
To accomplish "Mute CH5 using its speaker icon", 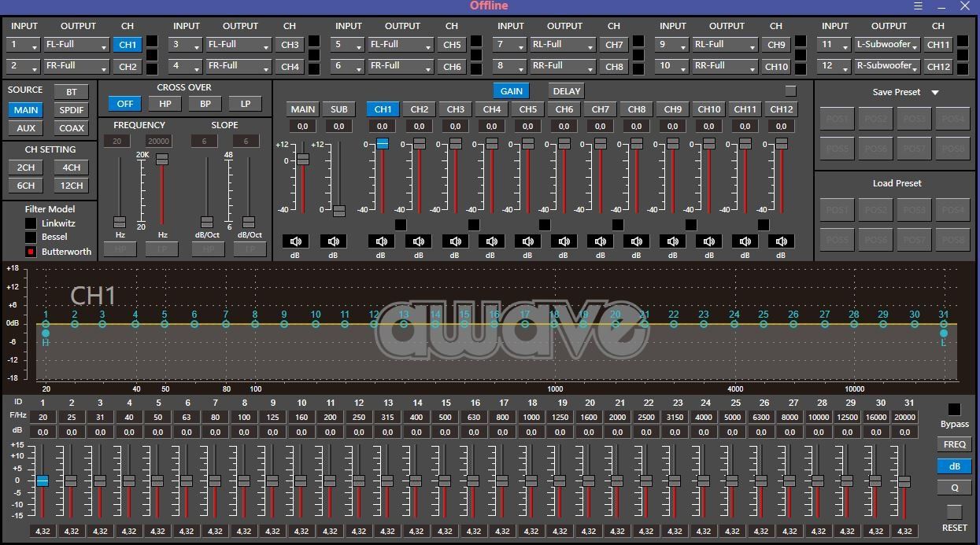I will coord(528,241).
